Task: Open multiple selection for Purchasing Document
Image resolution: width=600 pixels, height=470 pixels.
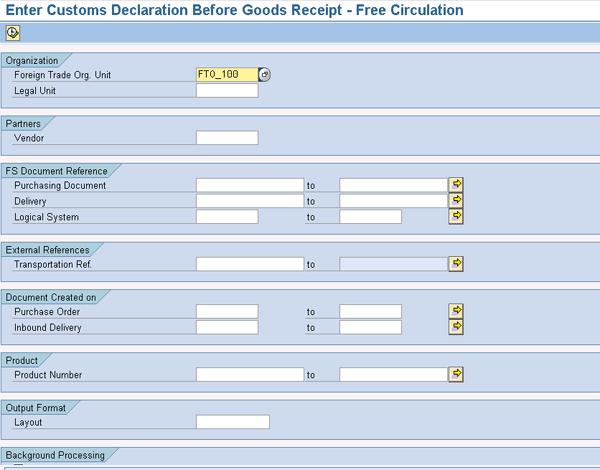Action: point(456,185)
